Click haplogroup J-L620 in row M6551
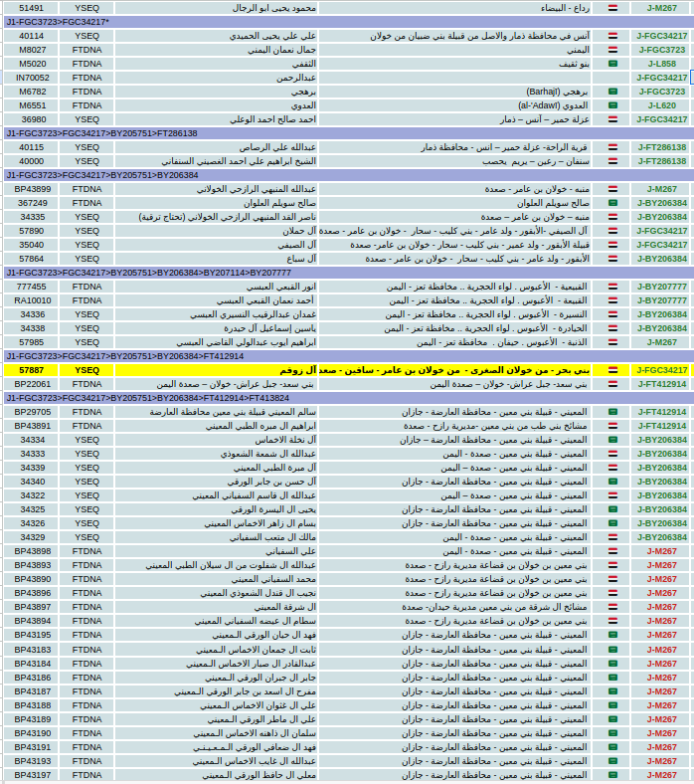The height and width of the screenshot is (784, 694). (661, 105)
